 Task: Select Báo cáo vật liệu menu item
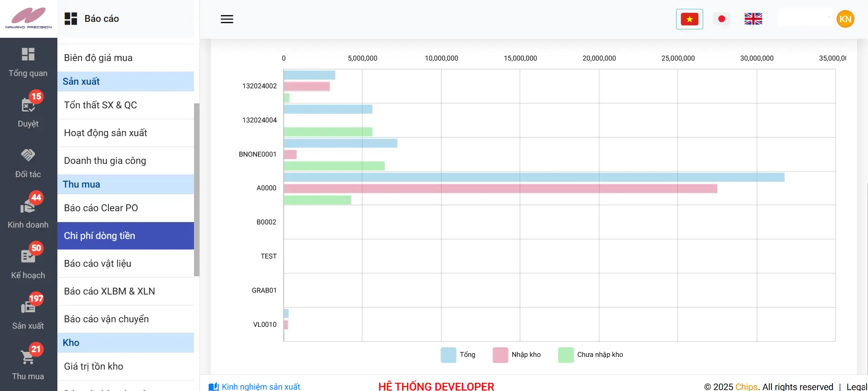tap(97, 264)
